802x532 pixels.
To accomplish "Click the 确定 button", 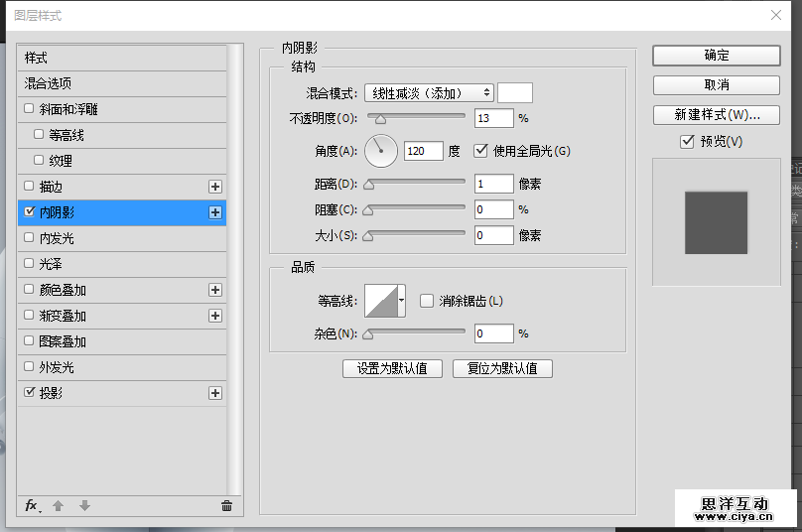I will [x=716, y=56].
